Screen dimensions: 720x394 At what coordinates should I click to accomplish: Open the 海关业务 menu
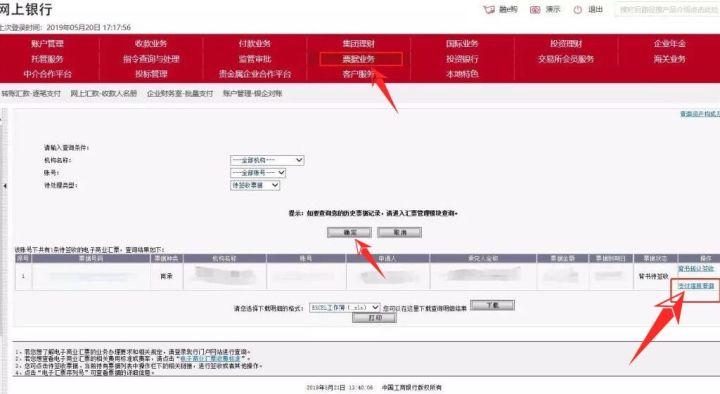pyautogui.click(x=669, y=59)
